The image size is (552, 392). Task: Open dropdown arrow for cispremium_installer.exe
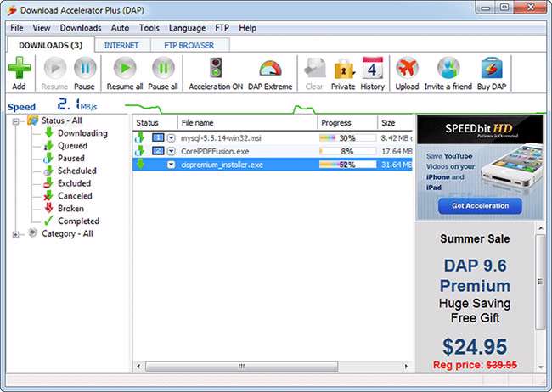(x=171, y=165)
